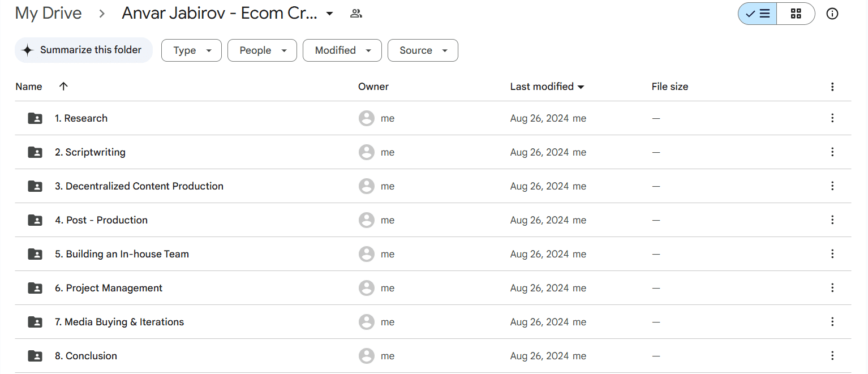Click the shared folder people icon

click(356, 14)
